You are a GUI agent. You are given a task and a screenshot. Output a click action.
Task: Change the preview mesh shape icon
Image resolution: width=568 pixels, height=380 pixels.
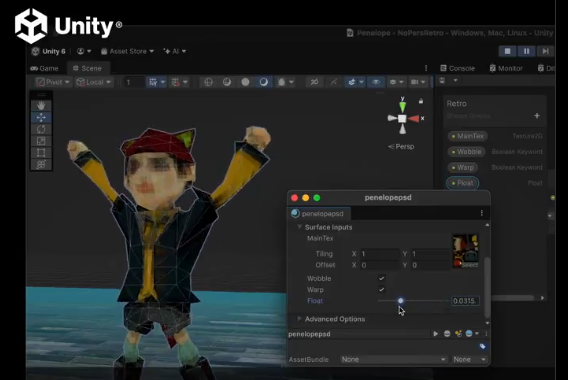(447, 334)
